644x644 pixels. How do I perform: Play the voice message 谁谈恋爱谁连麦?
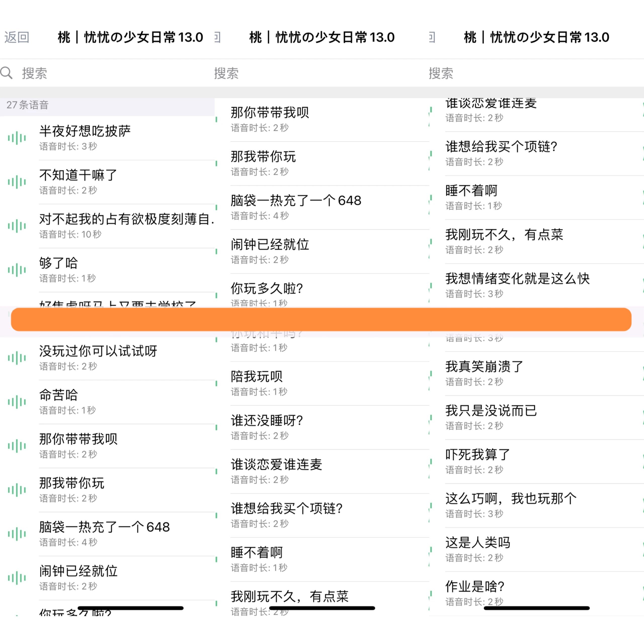(x=492, y=104)
